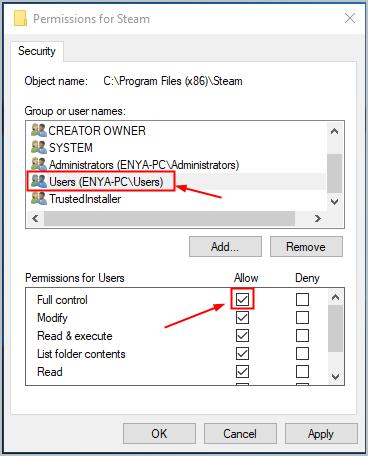Click the Steam folder icon in title bar
368x456 pixels.
coord(20,18)
